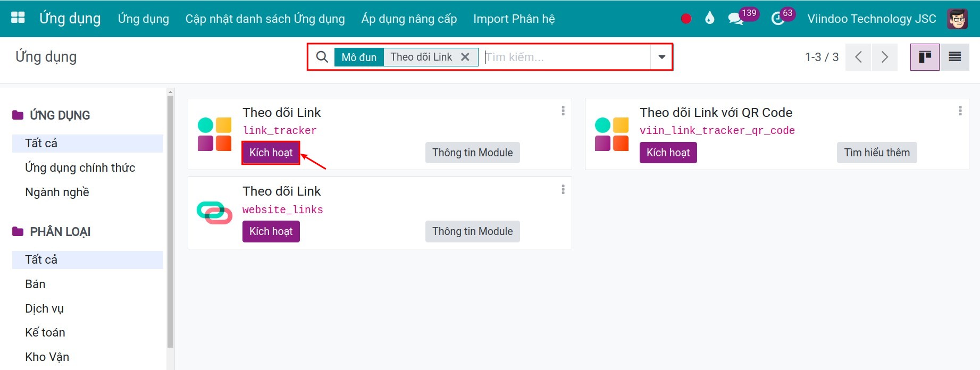This screenshot has height=370, width=980.
Task: Click the Ứng dụng app title in navbar
Action: click(70, 18)
